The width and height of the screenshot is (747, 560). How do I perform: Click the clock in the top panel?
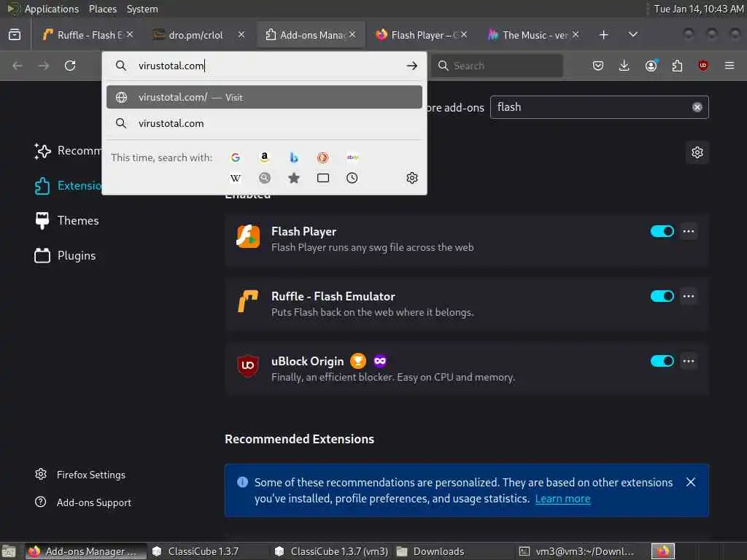pyautogui.click(x=698, y=9)
